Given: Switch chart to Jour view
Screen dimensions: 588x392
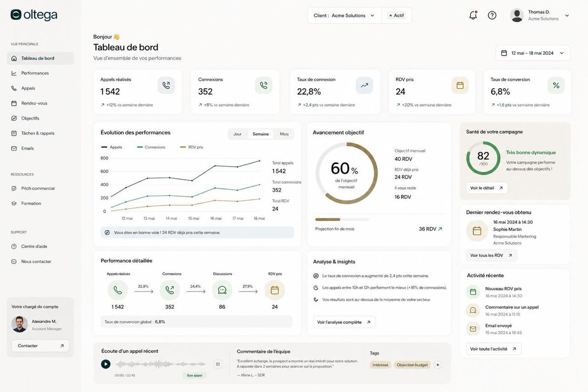Looking at the screenshot, I should coord(238,134).
